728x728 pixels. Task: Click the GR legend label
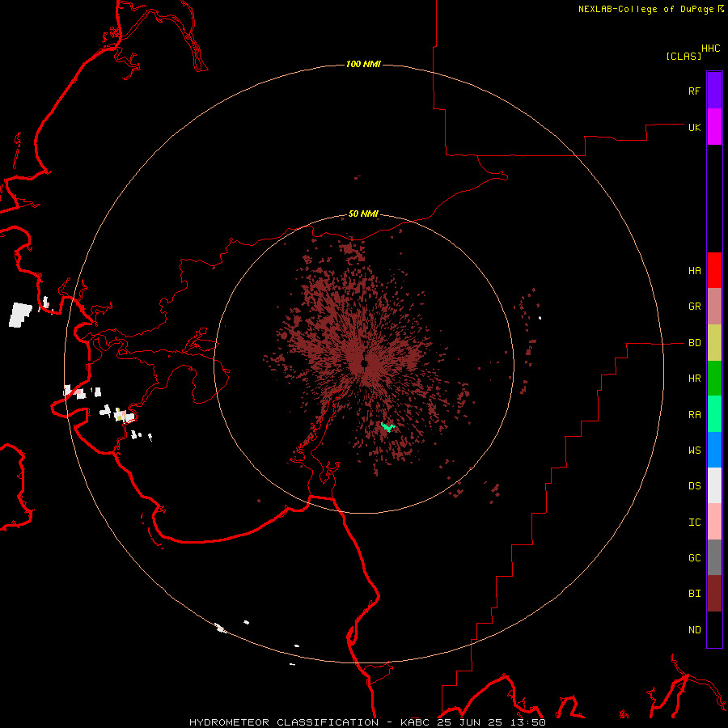(x=694, y=307)
